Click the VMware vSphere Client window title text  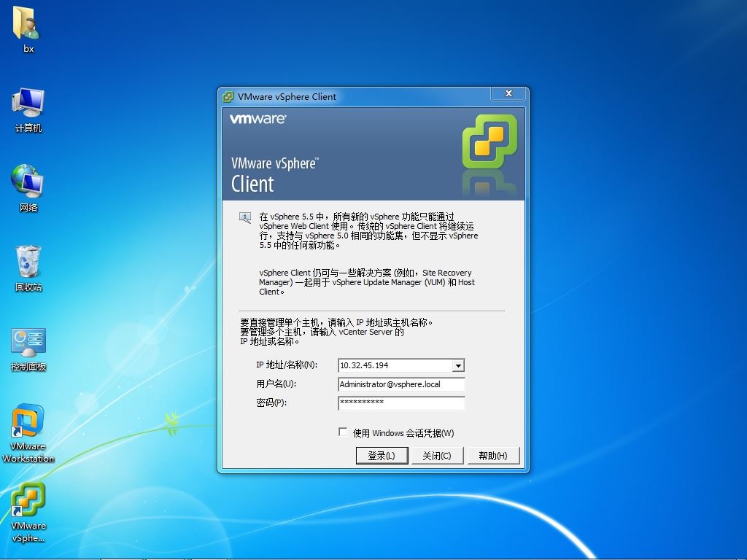pos(287,97)
